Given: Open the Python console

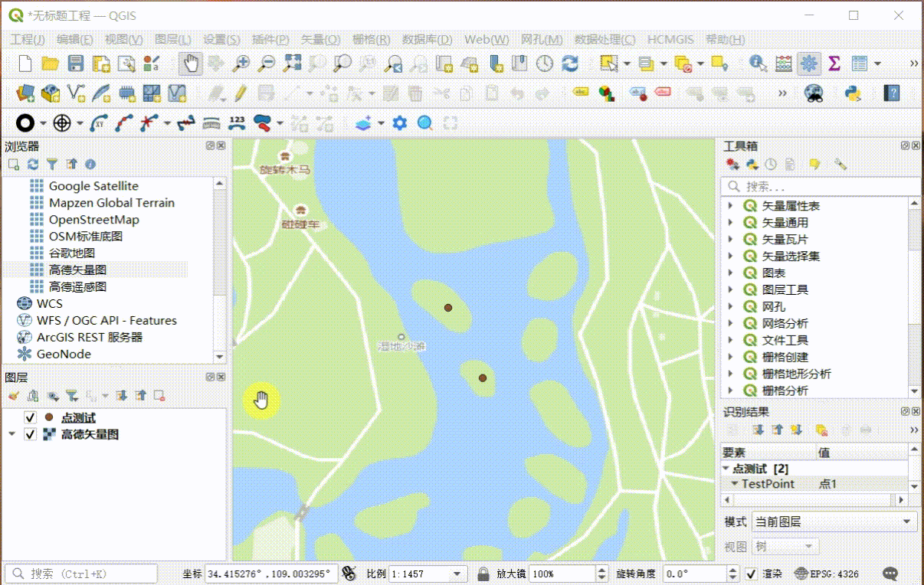Looking at the screenshot, I should point(854,92).
